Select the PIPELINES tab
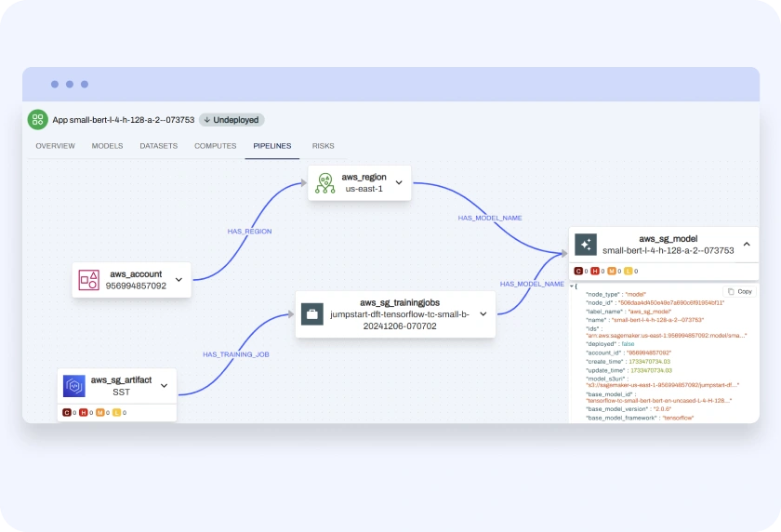The width and height of the screenshot is (781, 532). (271, 146)
